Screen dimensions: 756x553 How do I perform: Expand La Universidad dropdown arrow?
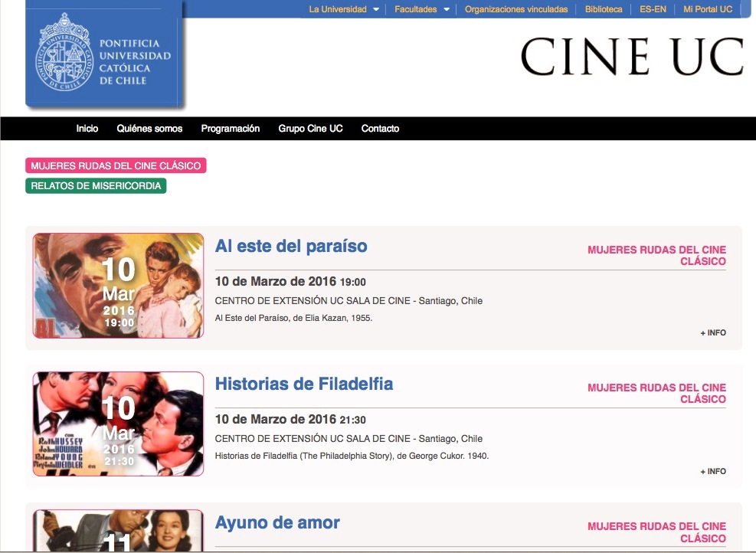coord(375,10)
